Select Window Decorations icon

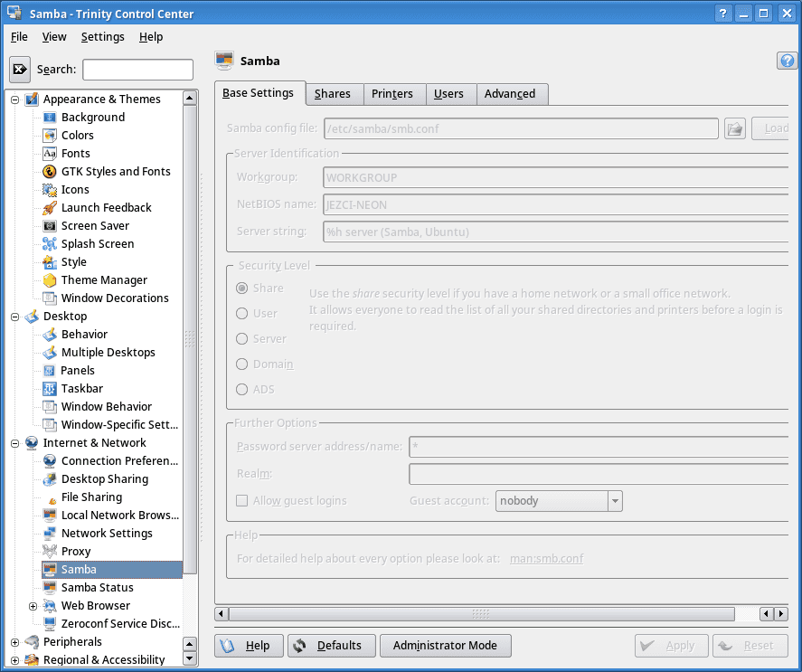point(50,298)
